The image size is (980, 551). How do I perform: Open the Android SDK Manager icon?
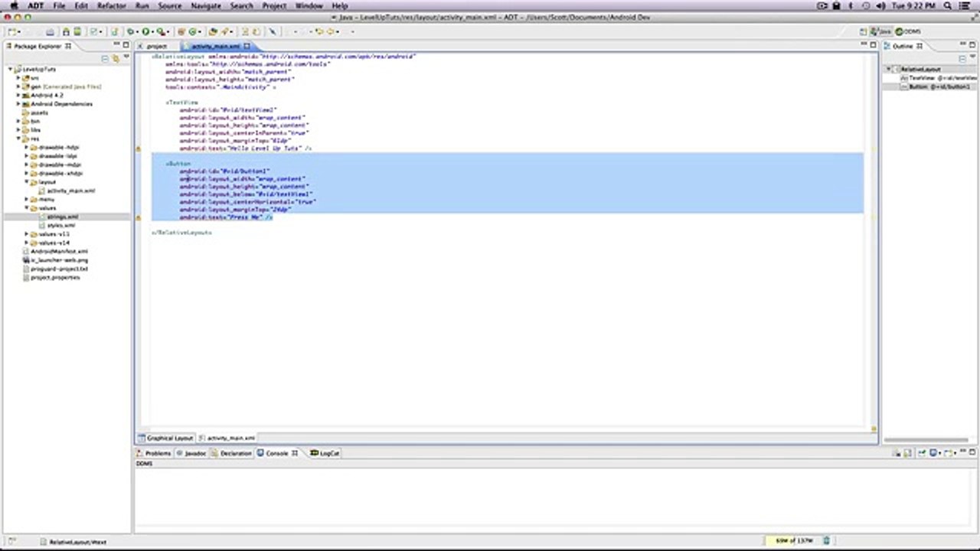click(66, 32)
